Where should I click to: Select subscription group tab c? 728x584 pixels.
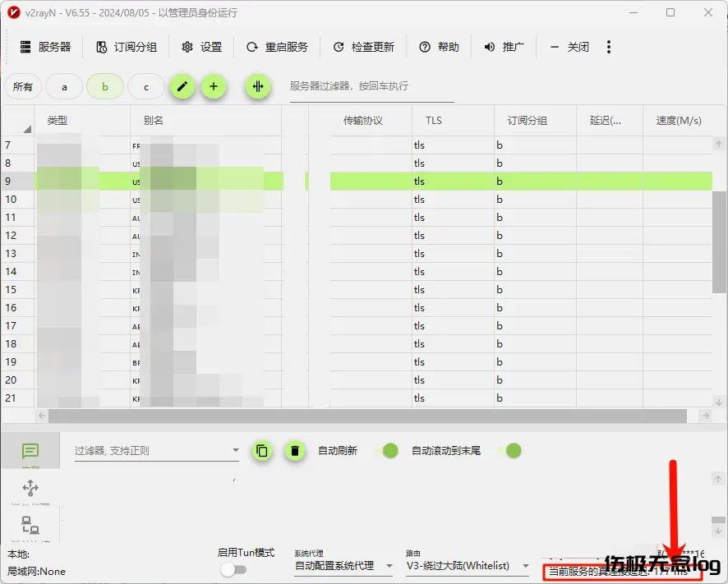click(x=146, y=87)
